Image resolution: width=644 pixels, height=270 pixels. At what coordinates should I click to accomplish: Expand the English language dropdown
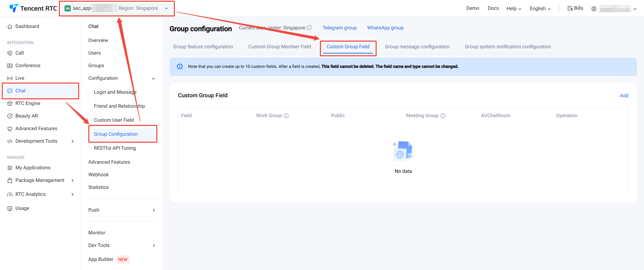click(x=540, y=8)
